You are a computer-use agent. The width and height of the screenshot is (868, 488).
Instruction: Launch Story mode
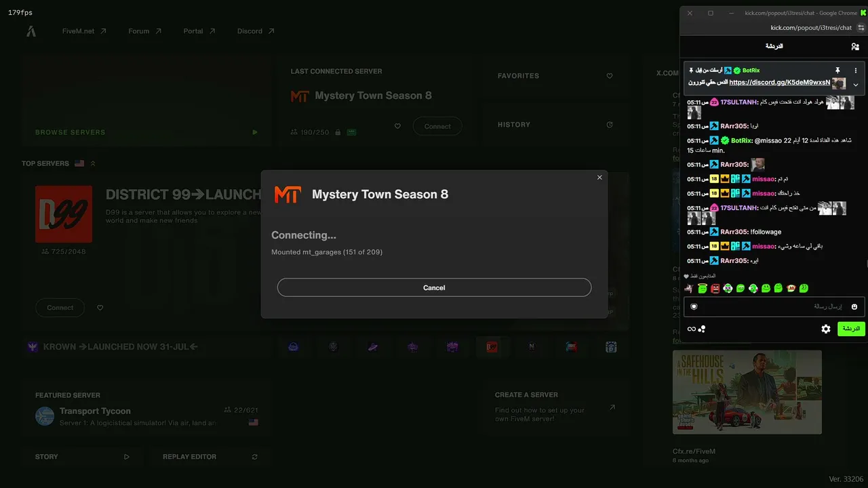(x=82, y=457)
